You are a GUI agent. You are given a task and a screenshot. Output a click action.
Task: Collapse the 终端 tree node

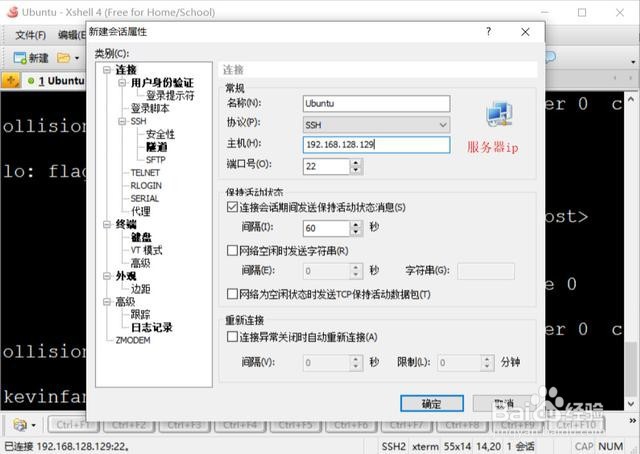(107, 224)
